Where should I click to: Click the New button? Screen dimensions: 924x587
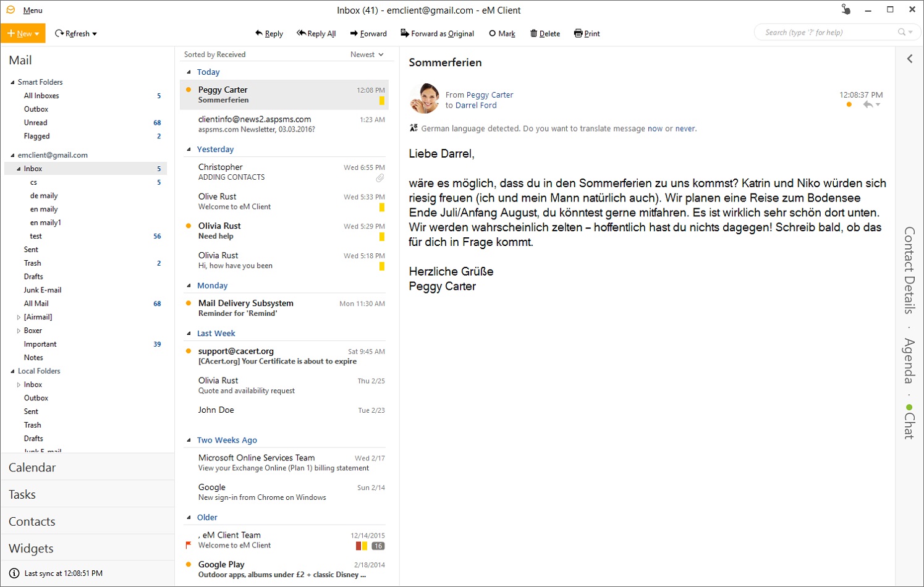20,33
